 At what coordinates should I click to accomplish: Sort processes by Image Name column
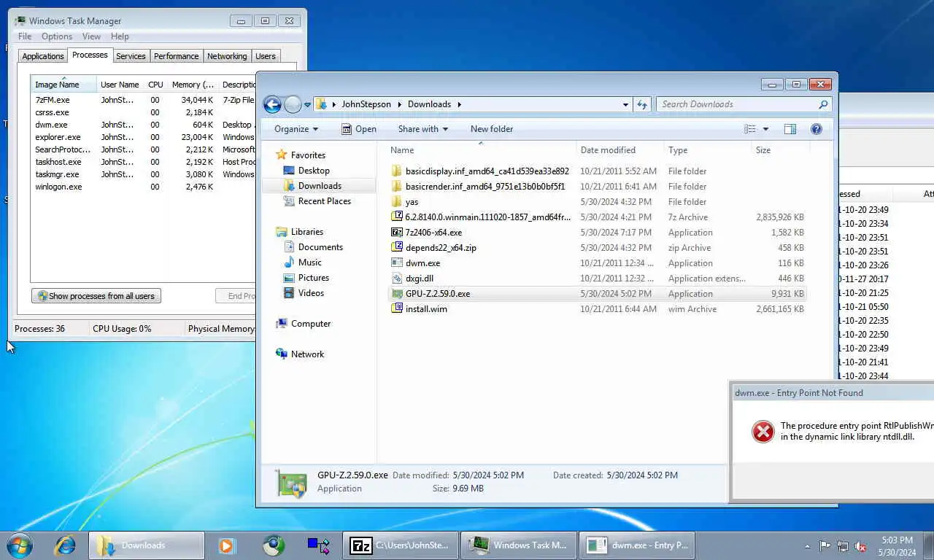[63, 85]
